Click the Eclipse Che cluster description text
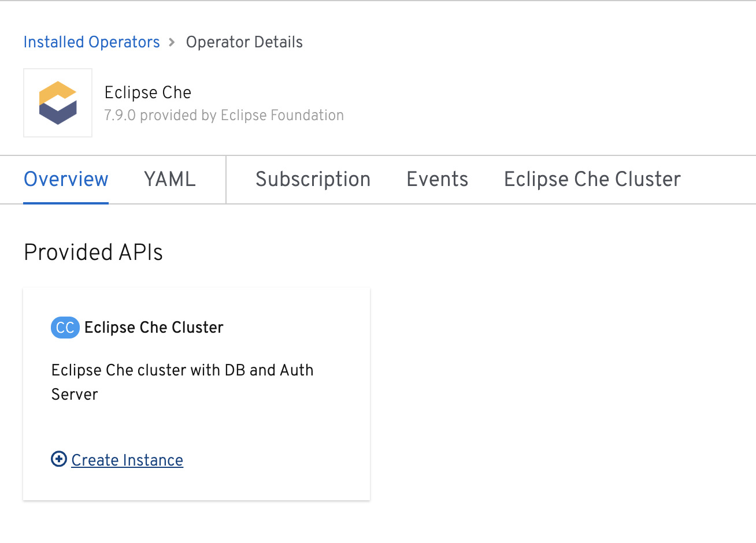Viewport: 756px width, 543px height. tap(182, 382)
